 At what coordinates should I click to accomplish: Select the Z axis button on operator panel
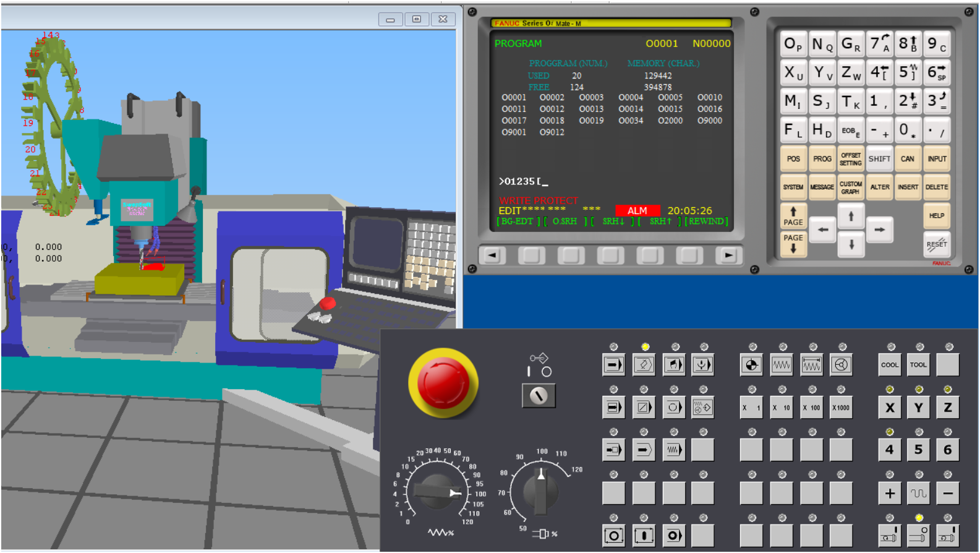[x=948, y=408]
